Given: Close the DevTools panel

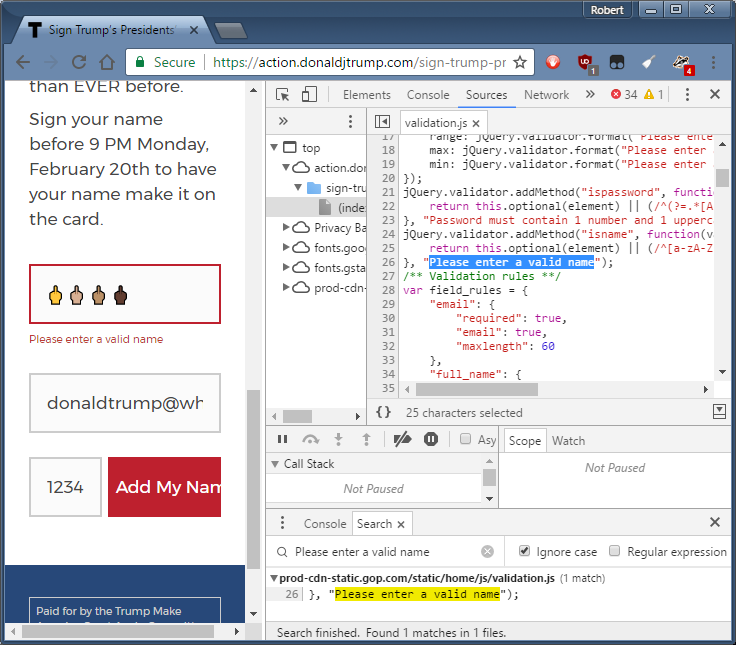Looking at the screenshot, I should pos(714,94).
